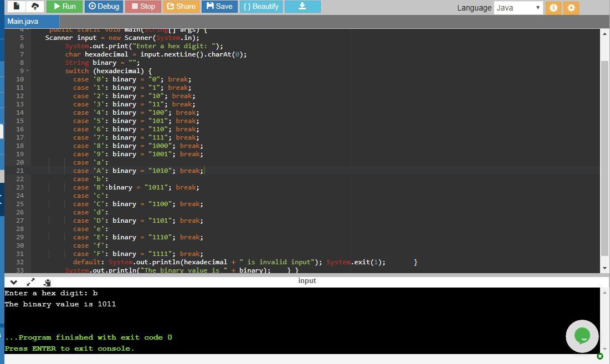Create a new file using the document icon
This screenshot has width=610, height=364.
coord(16,6)
